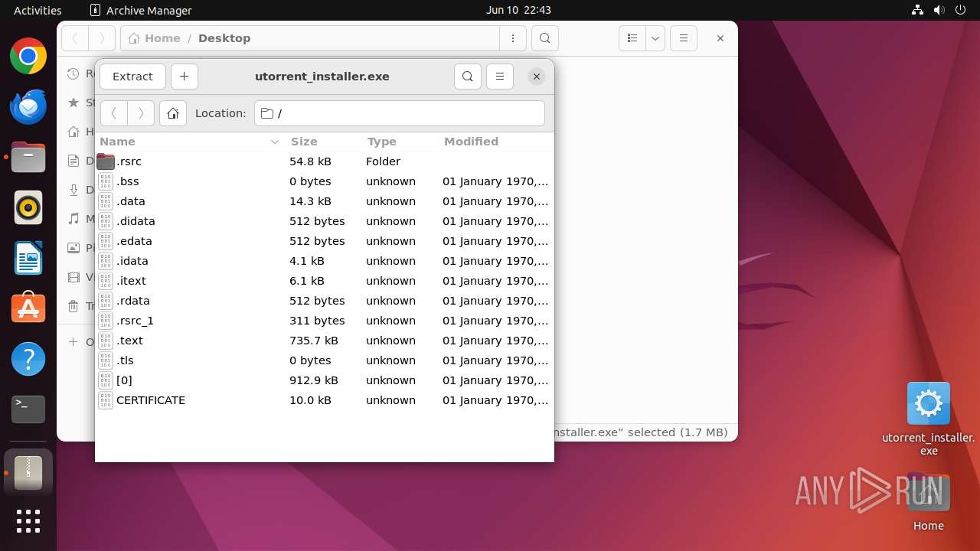The width and height of the screenshot is (980, 551).
Task: Open network status in system tray
Action: coord(917,10)
